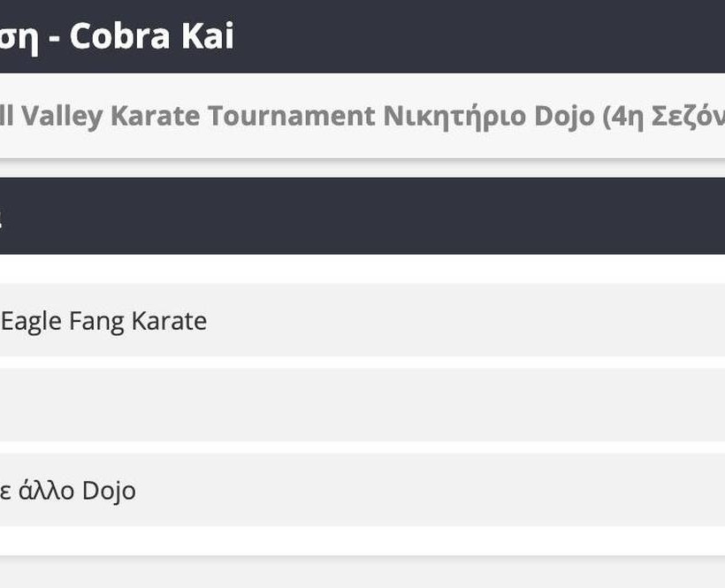The width and height of the screenshot is (725, 588).
Task: Pick the blank option row below Eagle Fang Karate
Action: (x=362, y=405)
